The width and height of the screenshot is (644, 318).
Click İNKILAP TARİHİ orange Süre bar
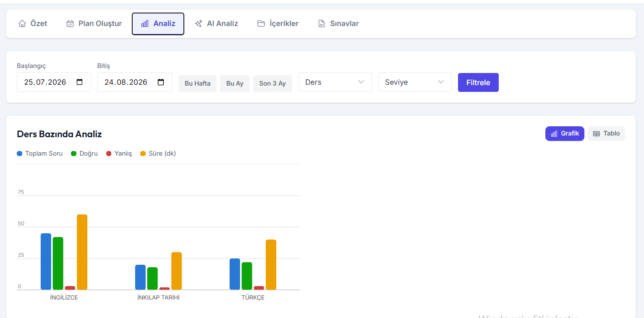[x=176, y=271]
